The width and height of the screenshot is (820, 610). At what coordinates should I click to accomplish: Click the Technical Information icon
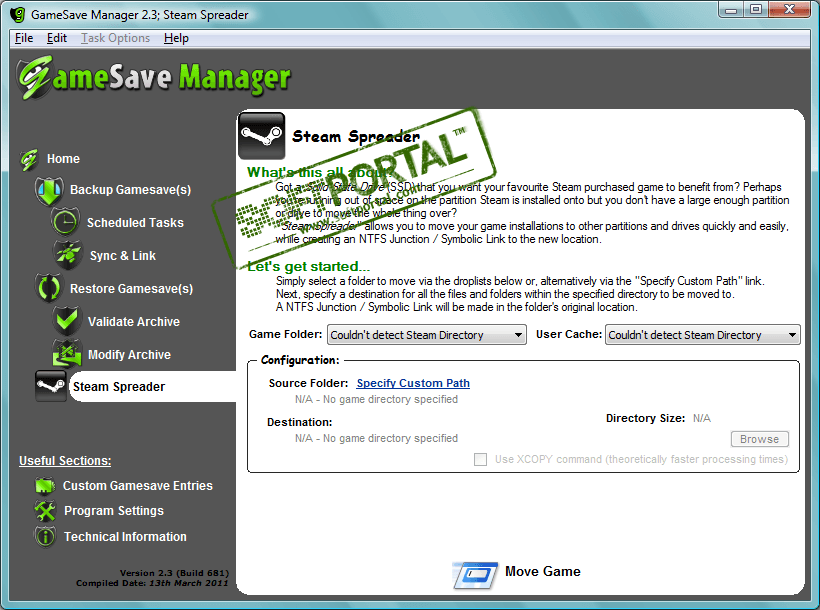tap(45, 537)
